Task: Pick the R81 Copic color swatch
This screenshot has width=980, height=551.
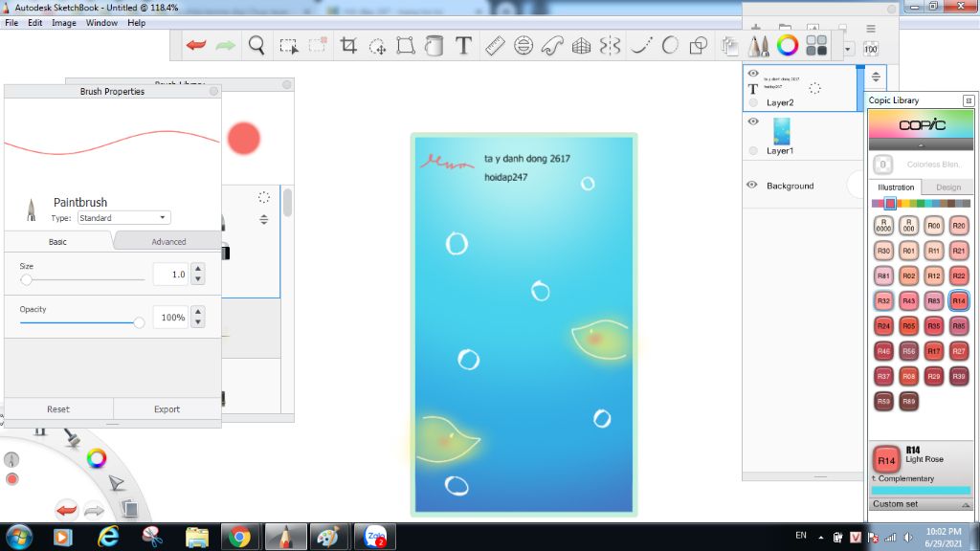Action: tap(883, 275)
